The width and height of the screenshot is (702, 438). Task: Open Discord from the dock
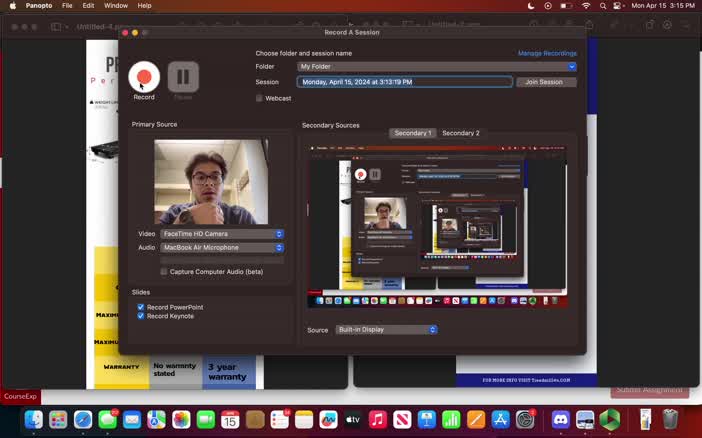coord(560,420)
